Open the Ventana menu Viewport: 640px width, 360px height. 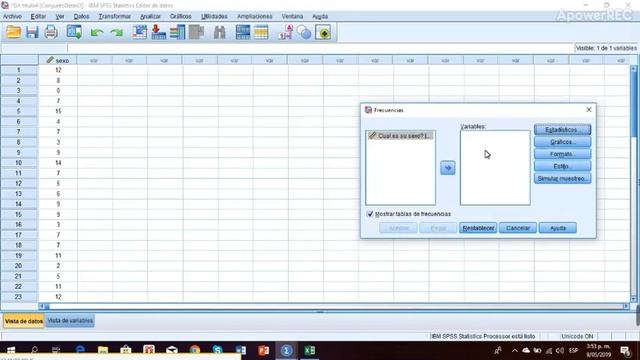tap(292, 16)
